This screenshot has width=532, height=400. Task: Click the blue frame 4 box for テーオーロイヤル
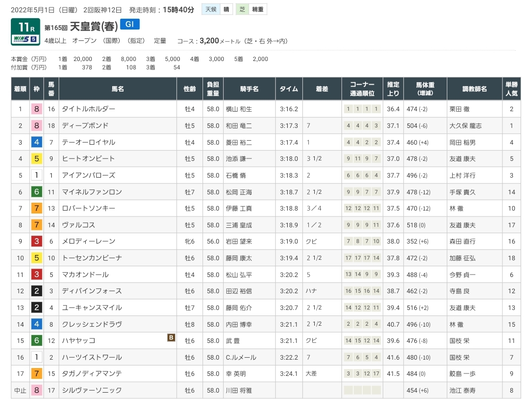pyautogui.click(x=36, y=142)
